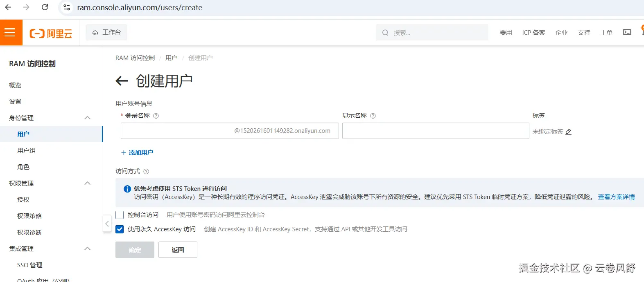The width and height of the screenshot is (644, 282).
Task: Select 概览 in the sidebar
Action: (15, 85)
